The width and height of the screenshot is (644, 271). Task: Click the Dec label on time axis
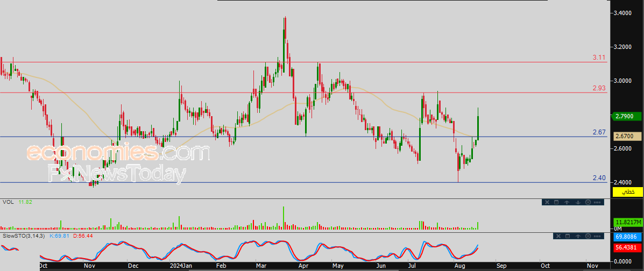click(133, 266)
